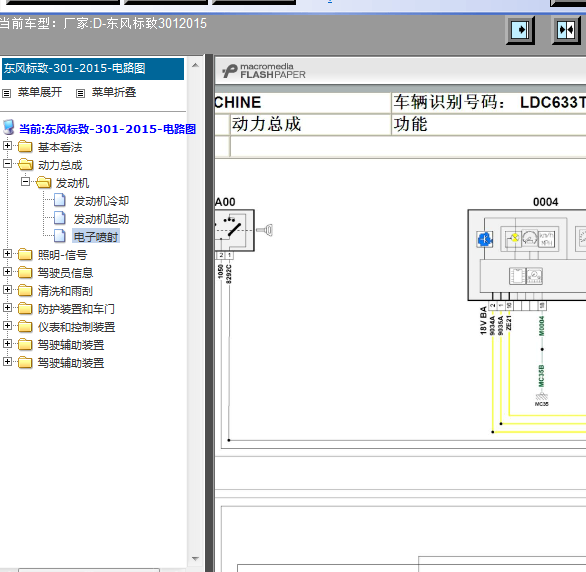Expand the 清洗和雨刮 tree node
586x572 pixels.
7,289
